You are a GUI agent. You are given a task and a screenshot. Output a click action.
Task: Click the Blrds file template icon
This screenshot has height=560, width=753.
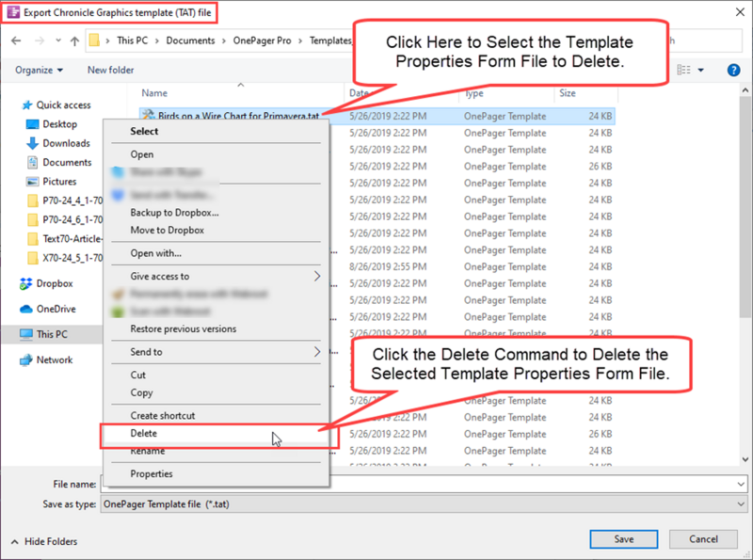149,115
